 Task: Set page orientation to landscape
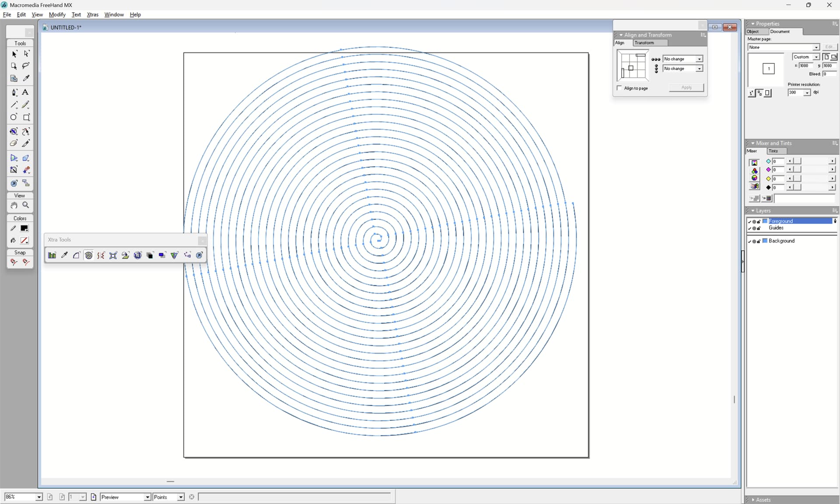pyautogui.click(x=834, y=57)
